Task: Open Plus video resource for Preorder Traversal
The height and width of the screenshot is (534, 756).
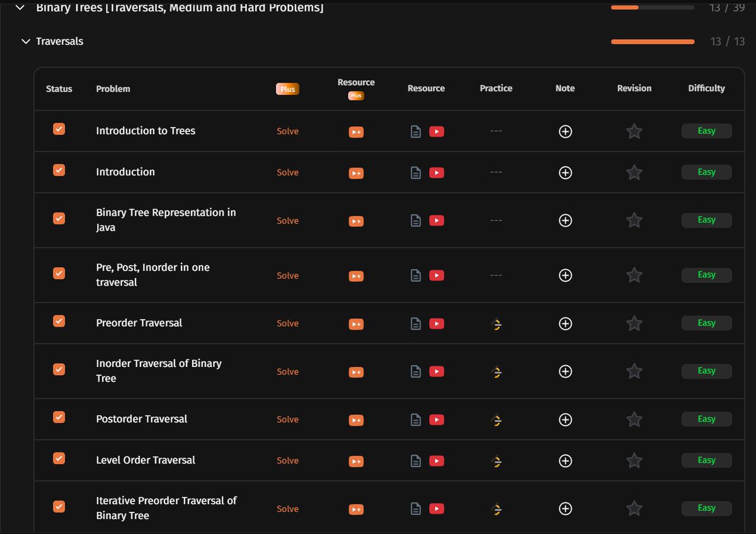Action: pos(356,324)
